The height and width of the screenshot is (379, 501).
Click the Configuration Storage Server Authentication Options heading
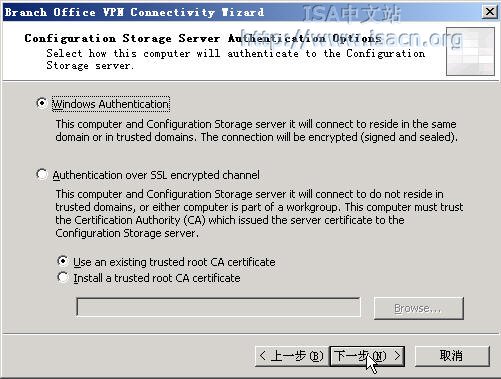203,38
